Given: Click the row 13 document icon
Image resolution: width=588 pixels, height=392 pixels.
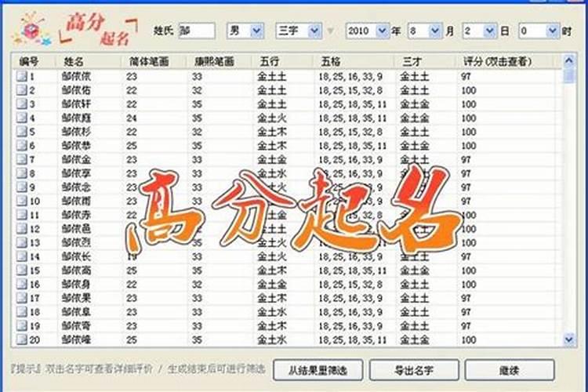Looking at the screenshot, I should pos(22,243).
